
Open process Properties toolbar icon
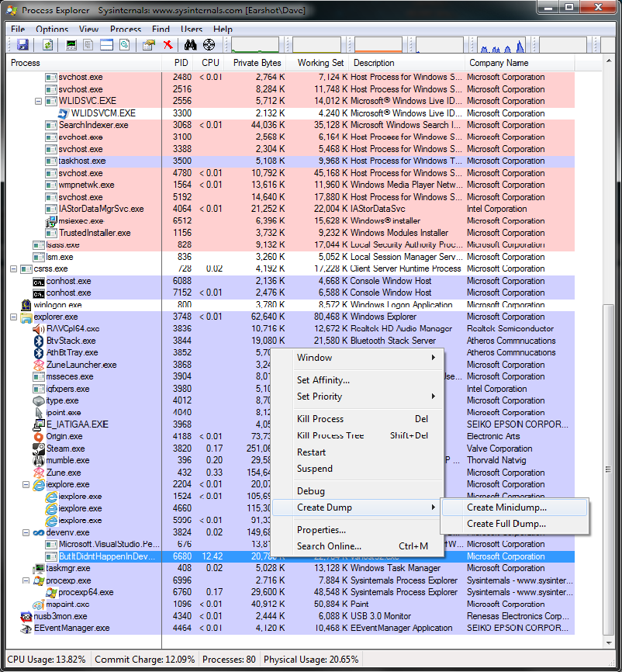coord(149,44)
